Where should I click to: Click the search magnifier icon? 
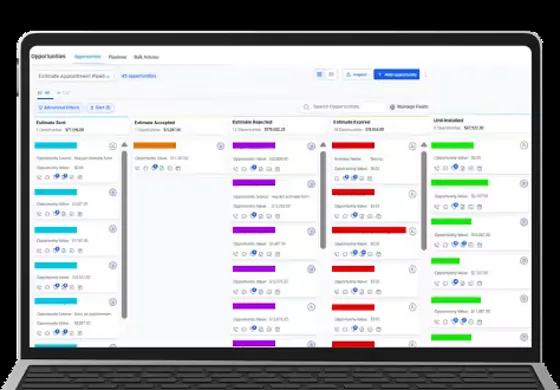coord(306,107)
